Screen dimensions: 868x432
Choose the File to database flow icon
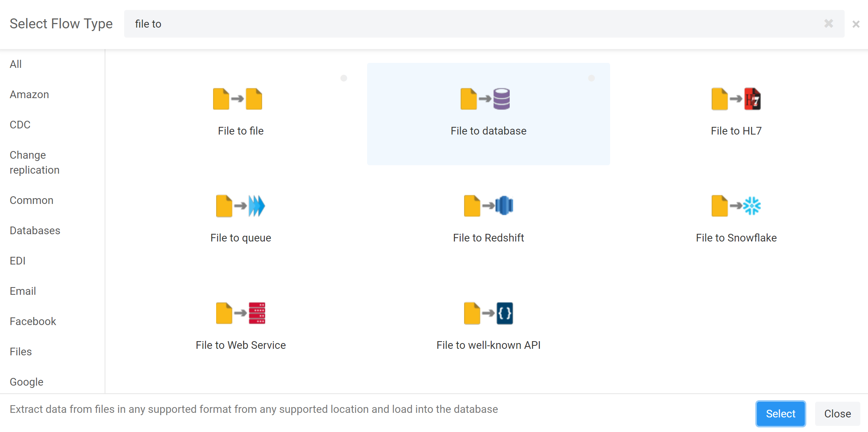coord(485,99)
